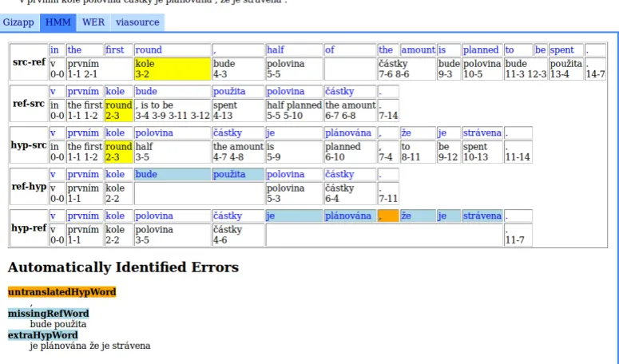Image resolution: width=619 pixels, height=364 pixels.
Task: Click 'spent 4-13' cell in ref-src
Action: (238, 110)
